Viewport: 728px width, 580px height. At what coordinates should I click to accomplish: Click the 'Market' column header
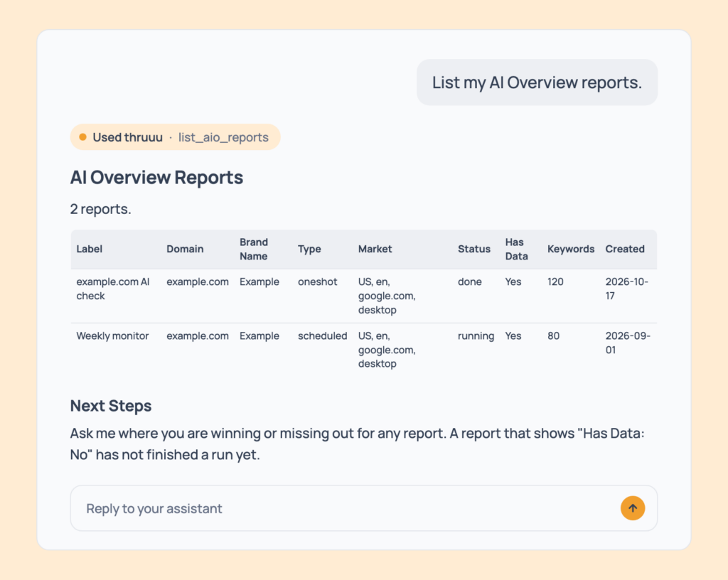point(375,249)
